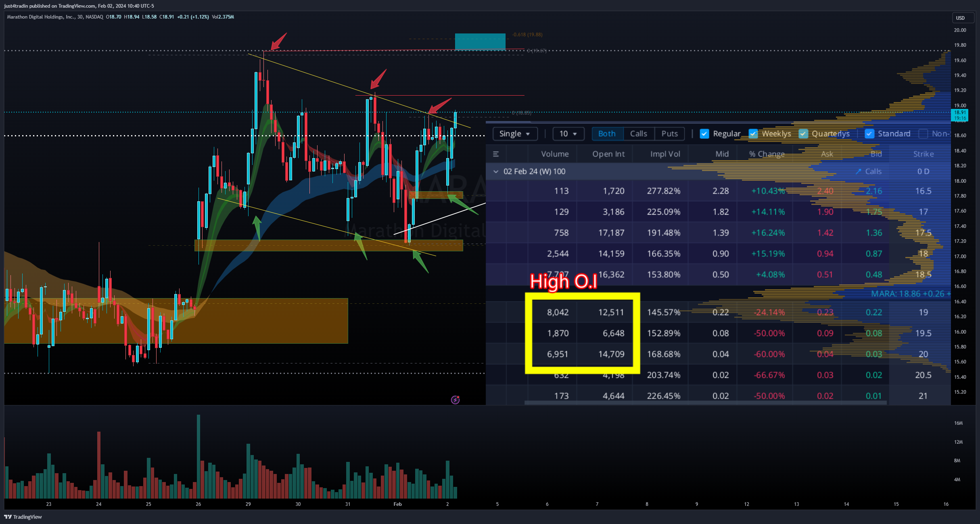Sort by the % Change column header
980x524 pixels.
click(767, 154)
